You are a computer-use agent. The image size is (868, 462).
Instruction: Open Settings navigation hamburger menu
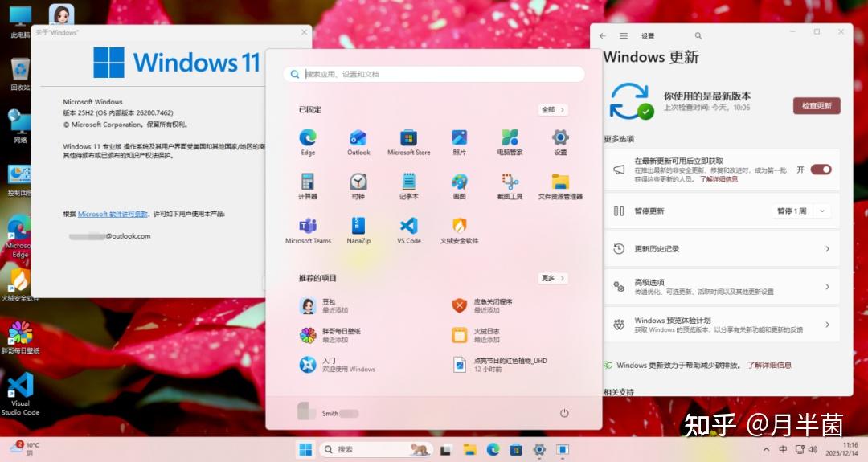[x=624, y=35]
